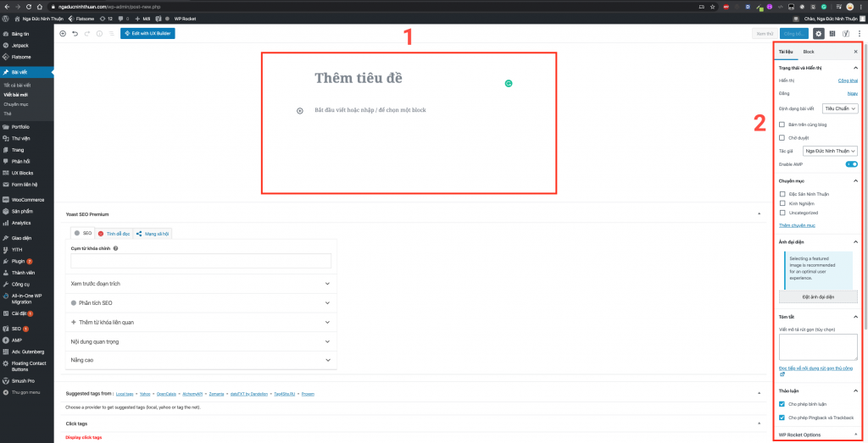Click the Cụm từ khóa chính input field

201,261
